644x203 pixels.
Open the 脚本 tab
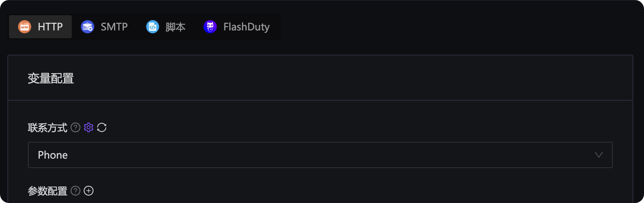[175, 27]
